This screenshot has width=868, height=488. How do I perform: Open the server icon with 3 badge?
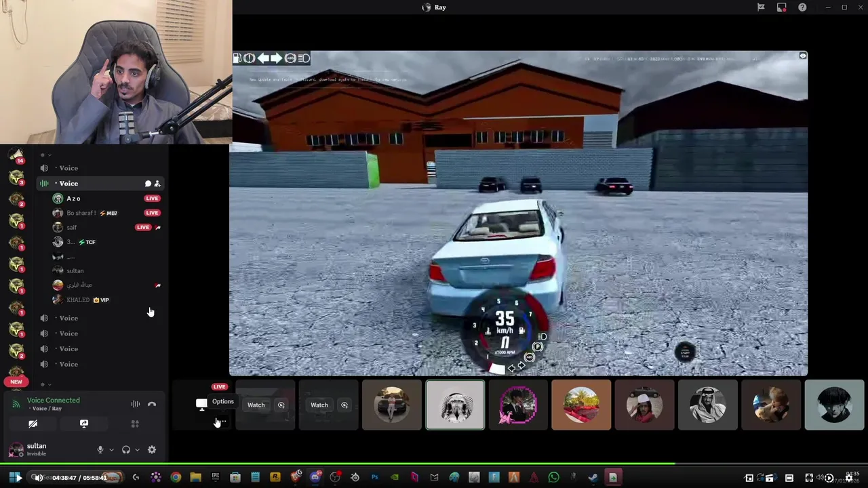16,179
